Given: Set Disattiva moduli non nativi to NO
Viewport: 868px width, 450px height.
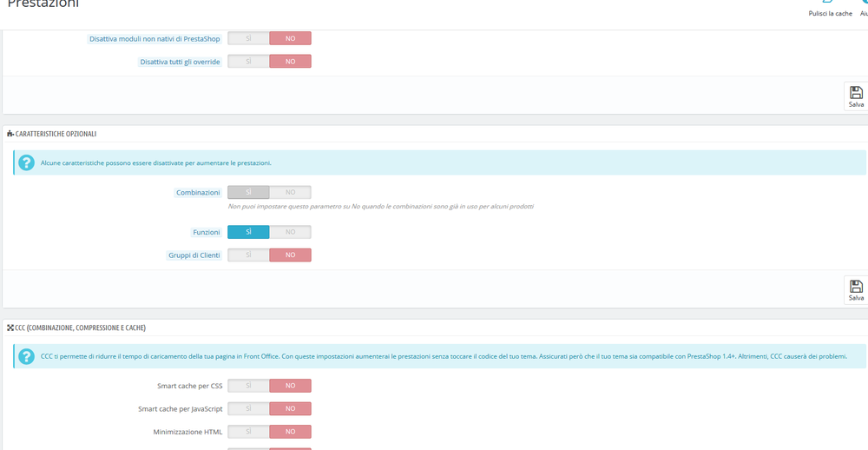Looking at the screenshot, I should (290, 38).
